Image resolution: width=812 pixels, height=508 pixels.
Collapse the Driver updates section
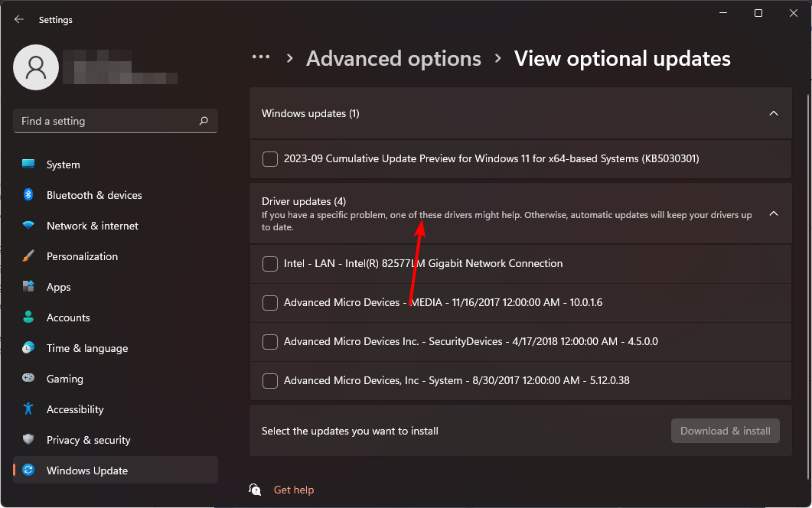click(773, 213)
